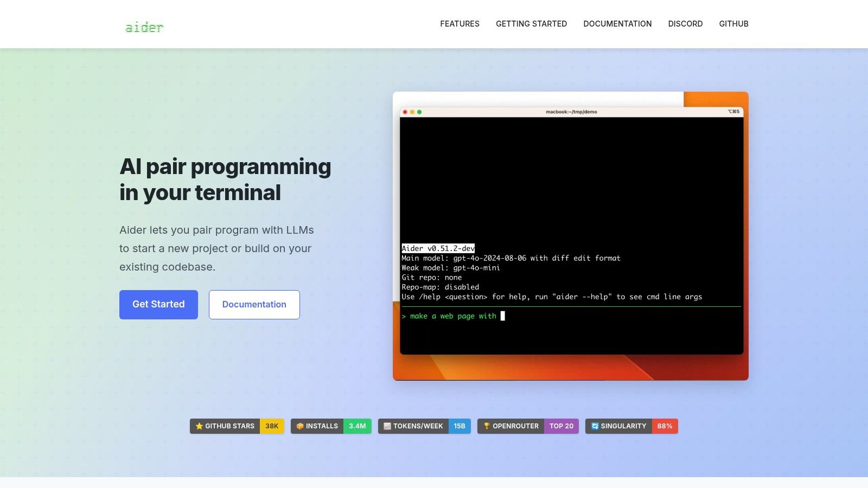
Task: Click the trophy icon on OpenRouter badge
Action: (487, 426)
